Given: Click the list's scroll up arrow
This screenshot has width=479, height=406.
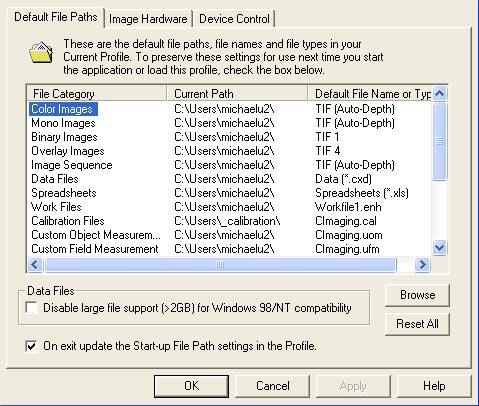Looking at the screenshot, I should (440, 94).
